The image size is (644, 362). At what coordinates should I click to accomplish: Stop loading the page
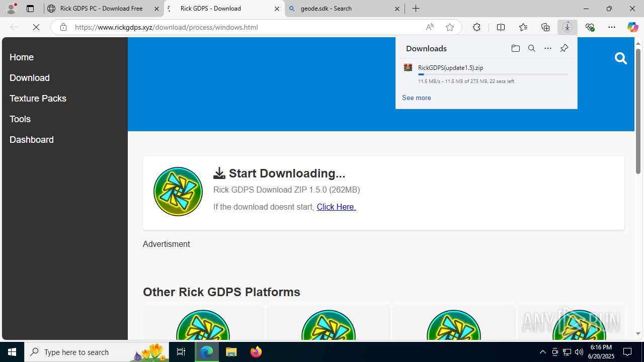coord(36,27)
